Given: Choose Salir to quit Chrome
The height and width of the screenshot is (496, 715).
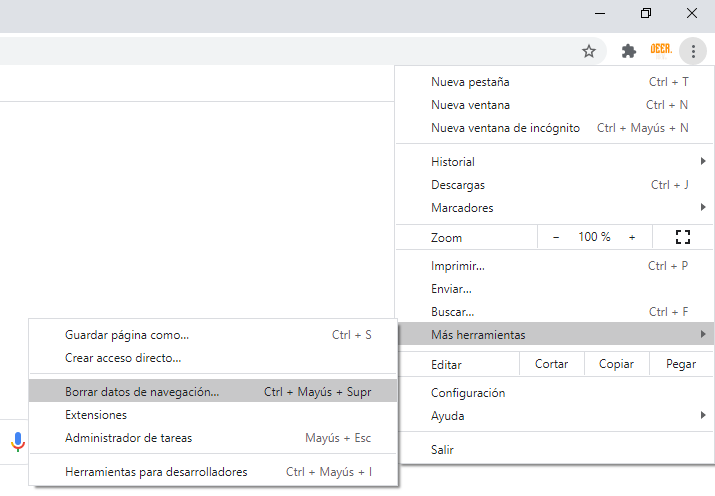Looking at the screenshot, I should [554, 450].
